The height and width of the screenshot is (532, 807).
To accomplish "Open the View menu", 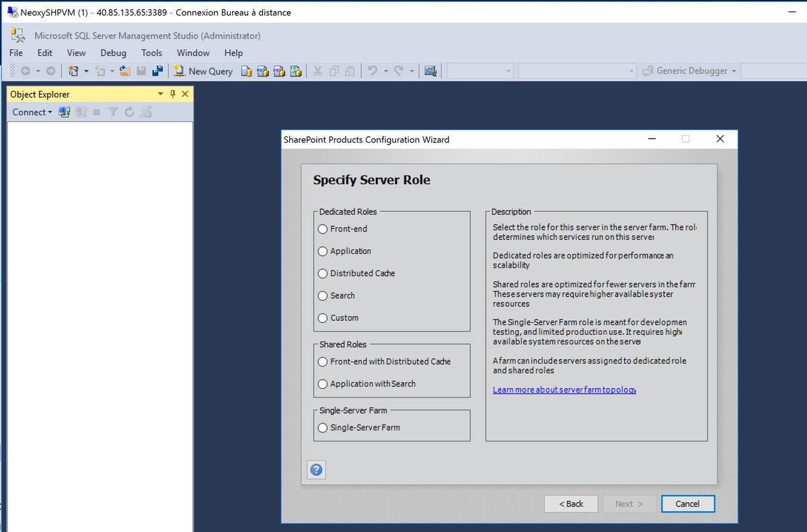I will point(76,53).
